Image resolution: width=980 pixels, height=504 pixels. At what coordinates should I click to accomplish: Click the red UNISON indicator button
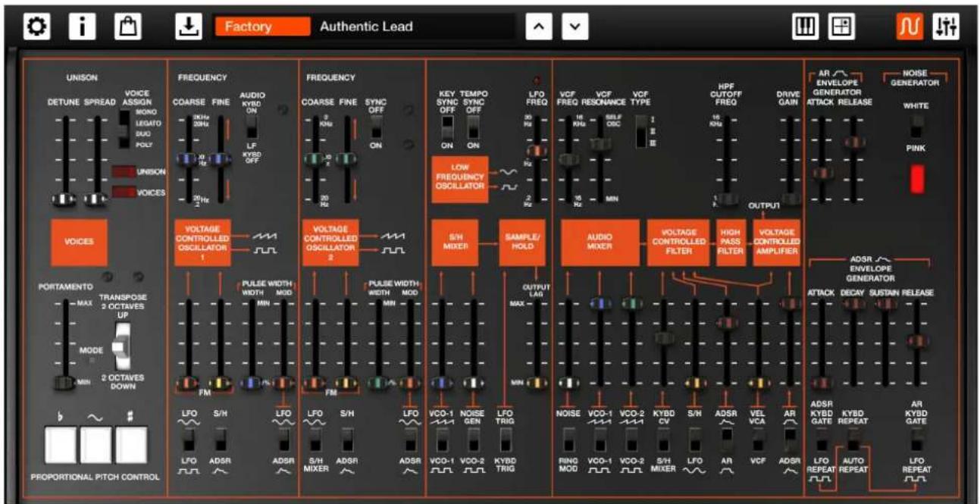(x=124, y=172)
